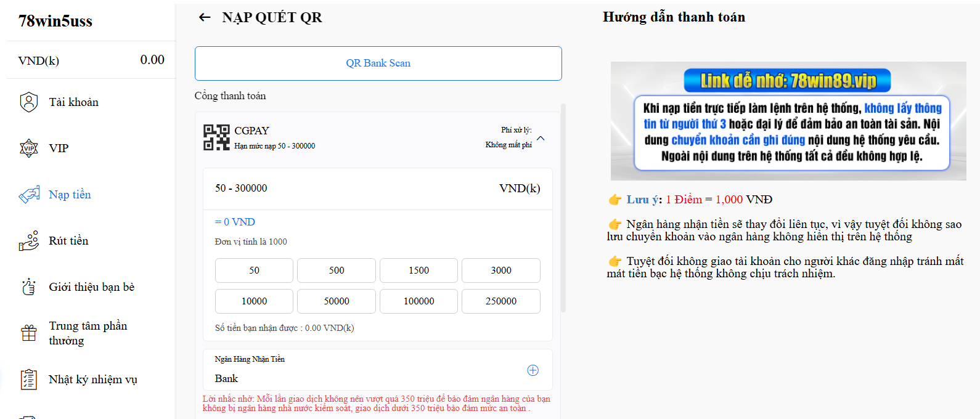Screen dimensions: 980x419
Task: Click the Rút tiền hand-with-coins icon
Action: (x=29, y=241)
